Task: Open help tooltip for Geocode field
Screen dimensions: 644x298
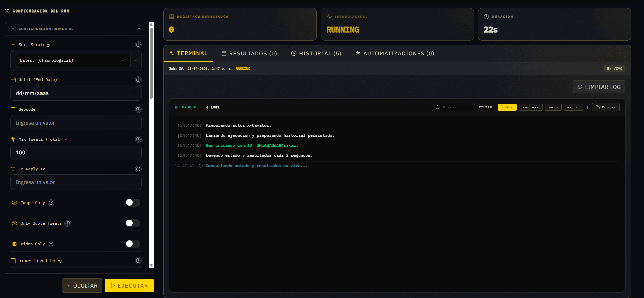Action: (138, 109)
